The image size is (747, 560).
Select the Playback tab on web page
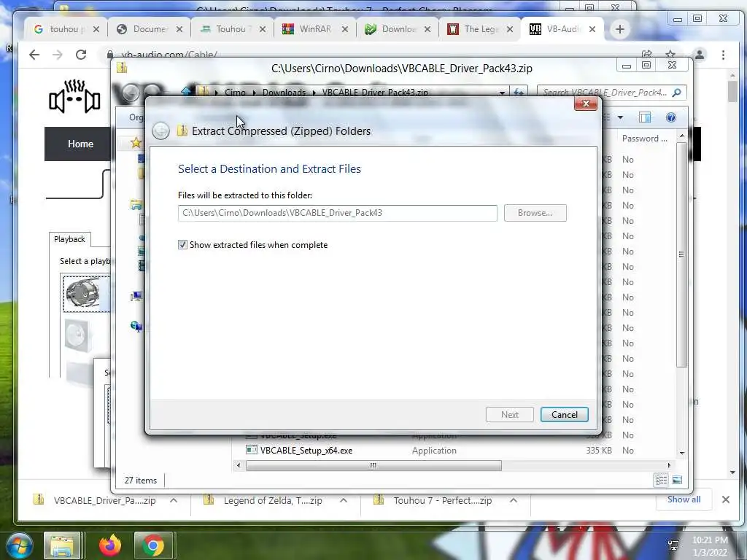click(x=69, y=239)
